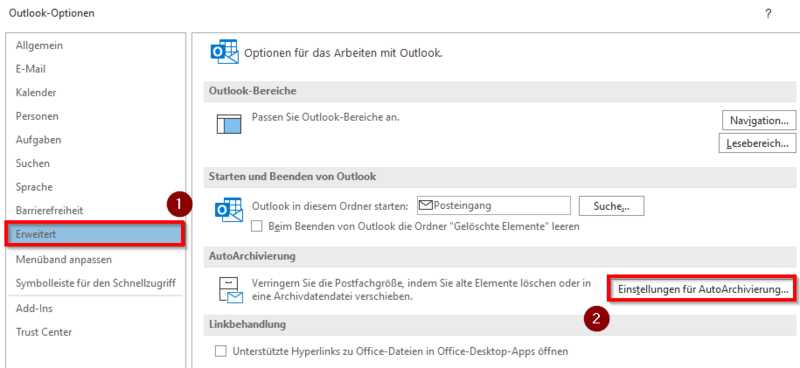This screenshot has width=800, height=368.
Task: Click the Lesebereich... button
Action: click(757, 143)
